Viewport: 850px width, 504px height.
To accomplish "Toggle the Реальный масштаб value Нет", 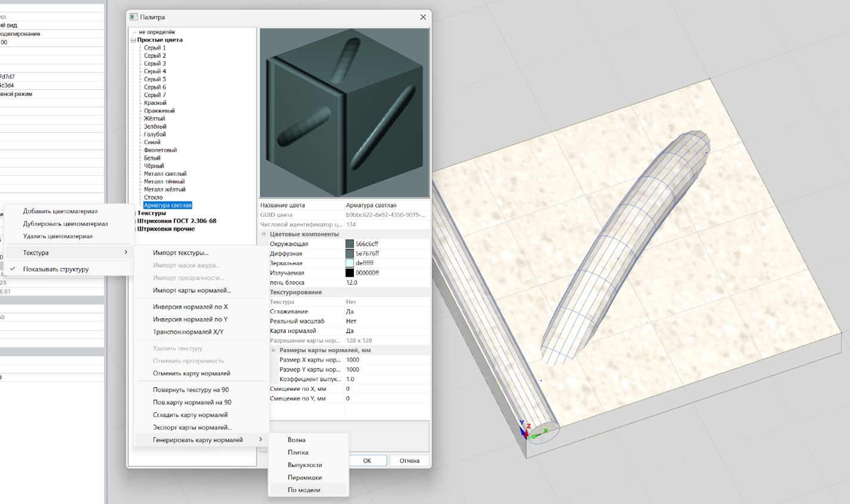I will (x=351, y=321).
